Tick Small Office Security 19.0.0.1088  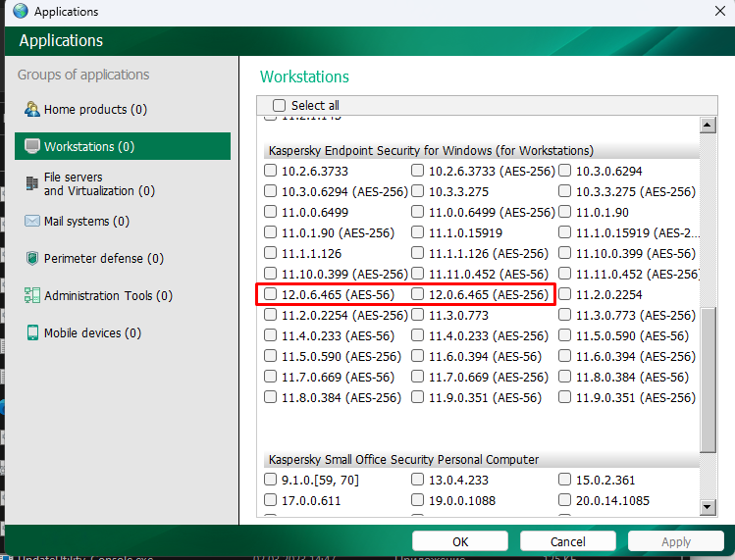(417, 499)
